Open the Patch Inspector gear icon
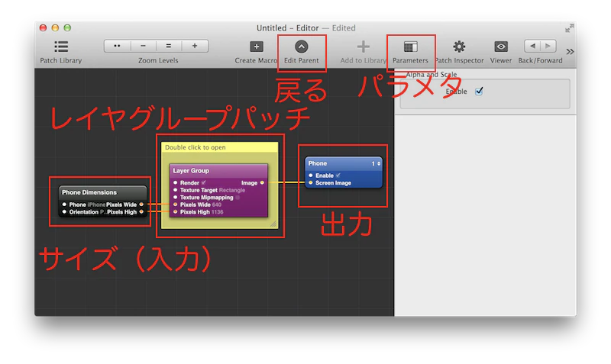The height and width of the screenshot is (364, 611). (x=459, y=47)
